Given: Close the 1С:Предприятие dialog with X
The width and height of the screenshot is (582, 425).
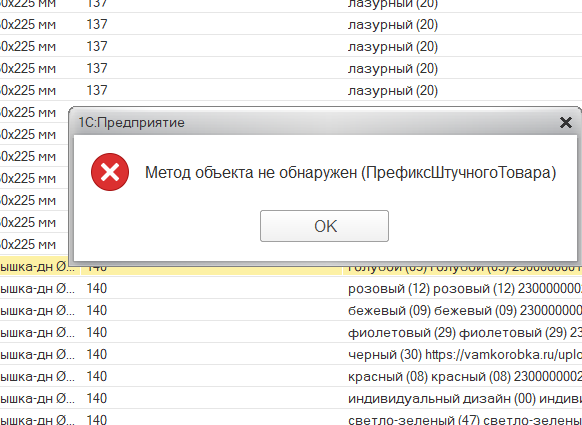Looking at the screenshot, I should point(566,122).
